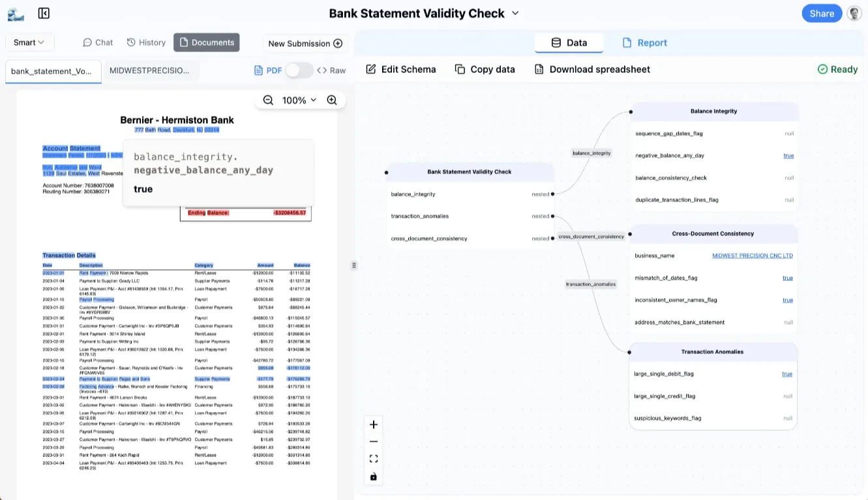This screenshot has width=868, height=500.
Task: Click Download spreadsheet
Action: (x=592, y=69)
